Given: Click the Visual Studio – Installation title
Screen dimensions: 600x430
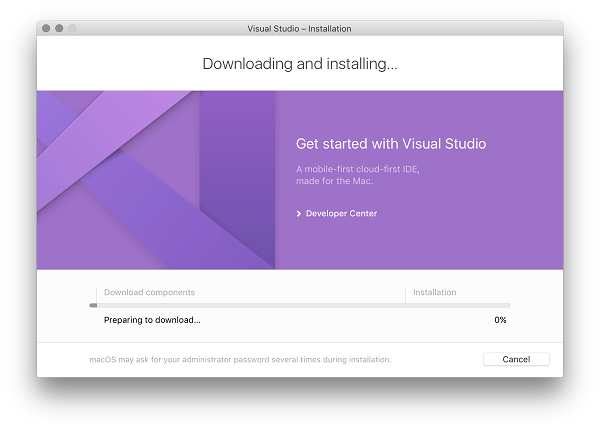Looking at the screenshot, I should coord(299,29).
